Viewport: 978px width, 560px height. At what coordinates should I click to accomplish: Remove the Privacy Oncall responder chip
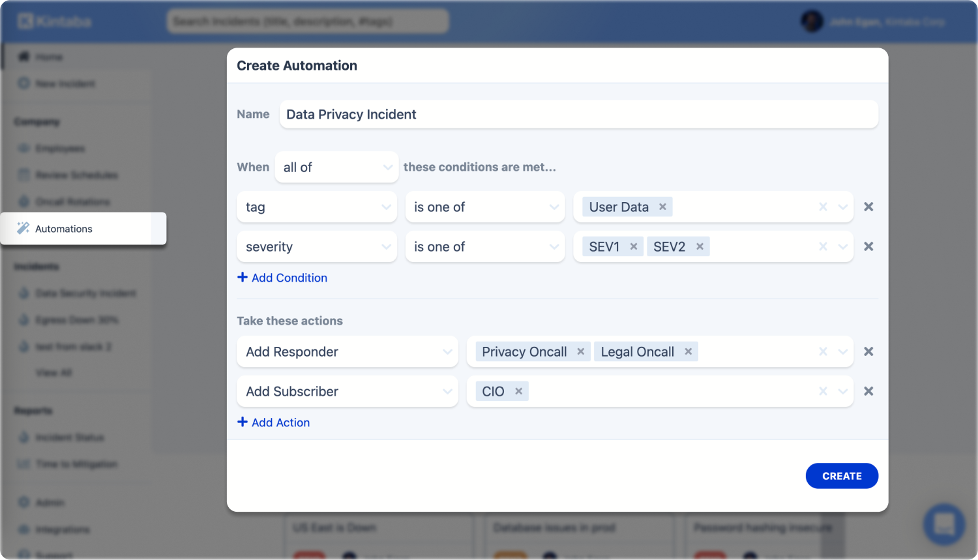click(580, 351)
